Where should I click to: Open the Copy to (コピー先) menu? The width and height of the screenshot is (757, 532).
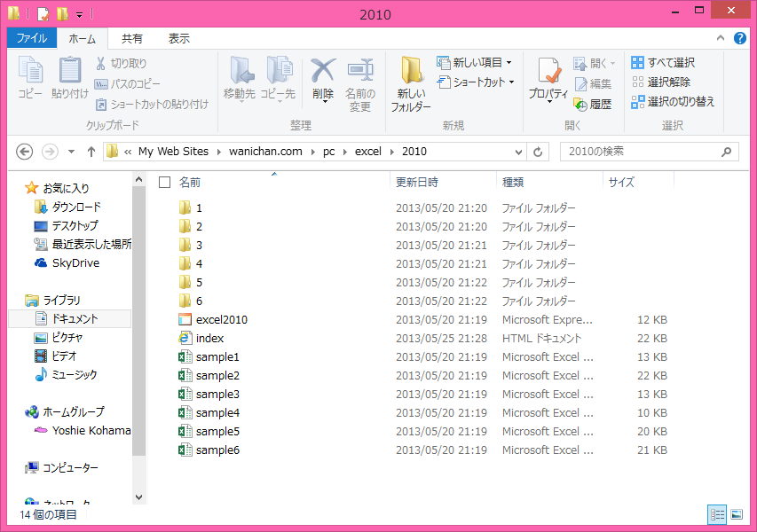(278, 79)
